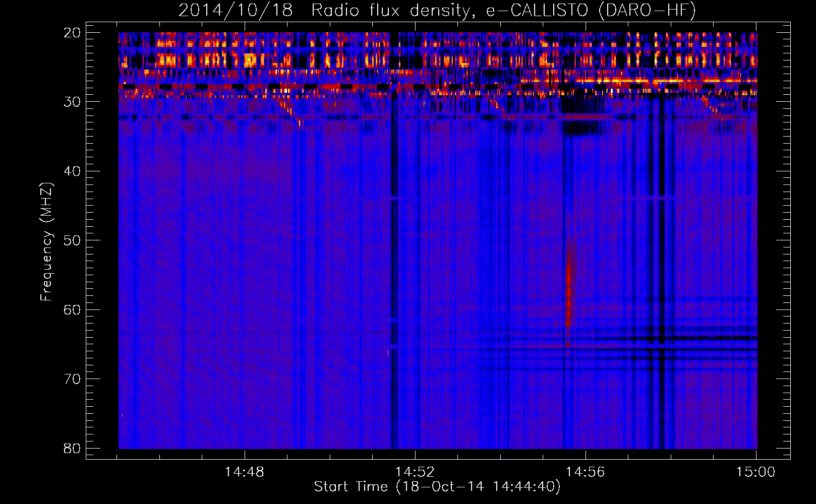The image size is (816, 504).
Task: Click the 70 MHz frequency tick label
Action: (x=72, y=379)
